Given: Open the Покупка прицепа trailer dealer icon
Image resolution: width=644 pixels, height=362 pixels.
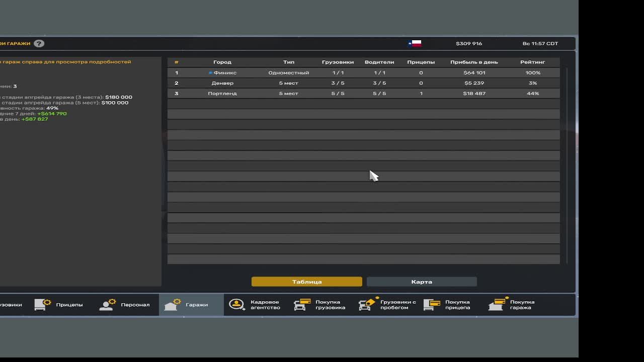Looking at the screenshot, I should [x=432, y=305].
